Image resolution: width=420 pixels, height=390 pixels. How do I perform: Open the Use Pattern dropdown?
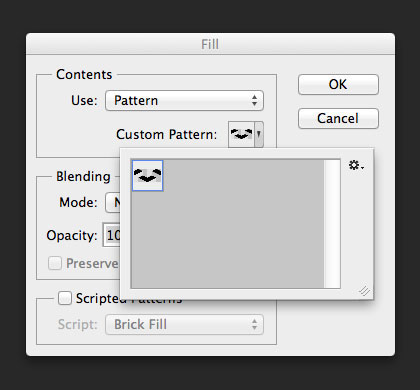point(184,100)
